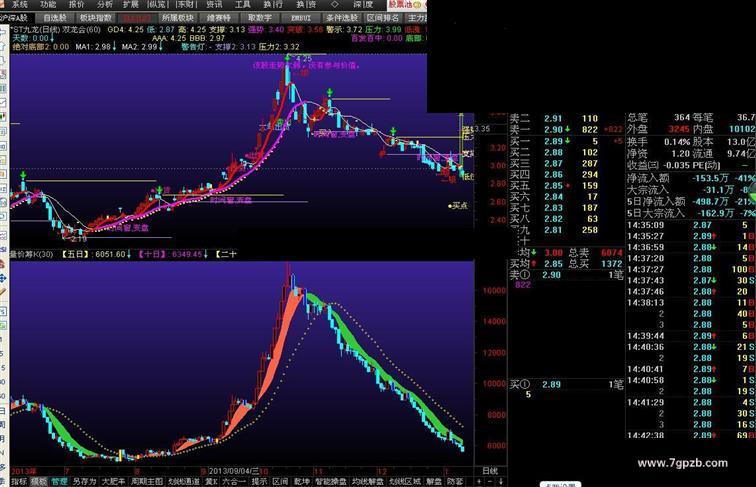This screenshot has height=487, width=756.
Task: Select the 六合一 indicator template
Action: coord(234,481)
